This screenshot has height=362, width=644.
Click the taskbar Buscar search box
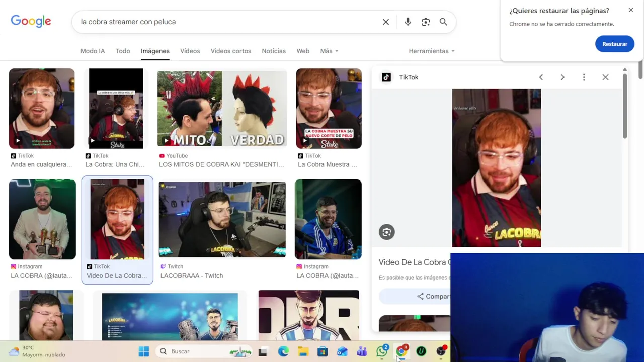[205, 351]
